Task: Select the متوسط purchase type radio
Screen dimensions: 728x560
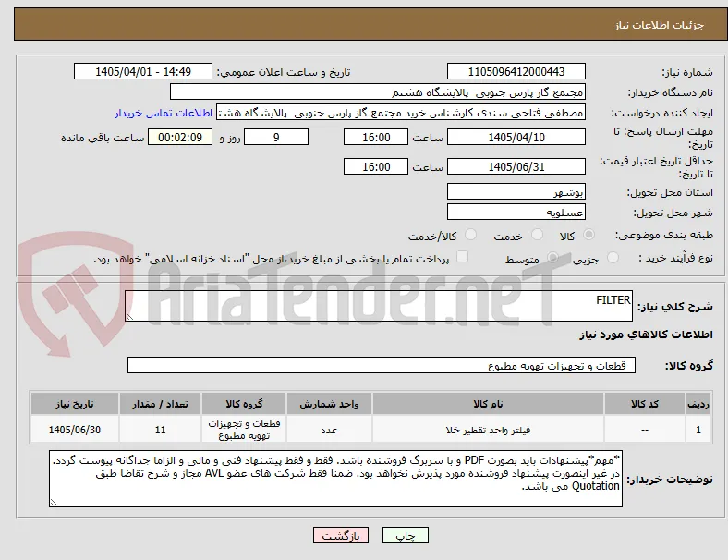Action: [552, 257]
